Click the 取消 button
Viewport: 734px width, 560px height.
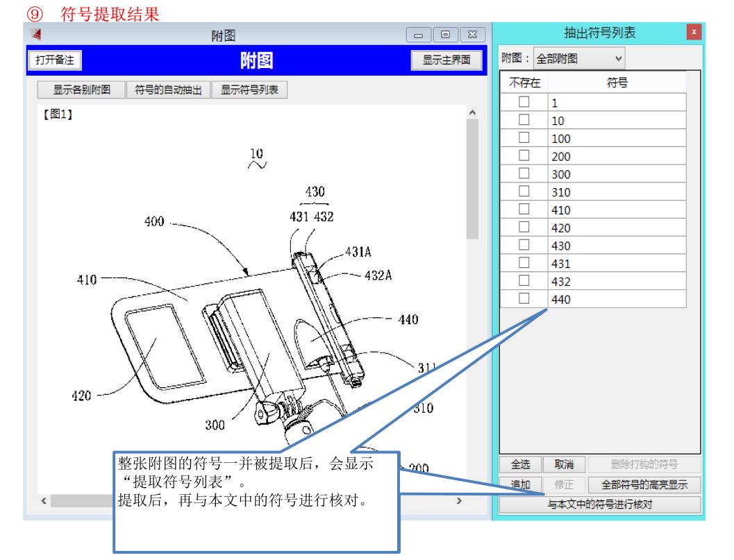coord(564,464)
